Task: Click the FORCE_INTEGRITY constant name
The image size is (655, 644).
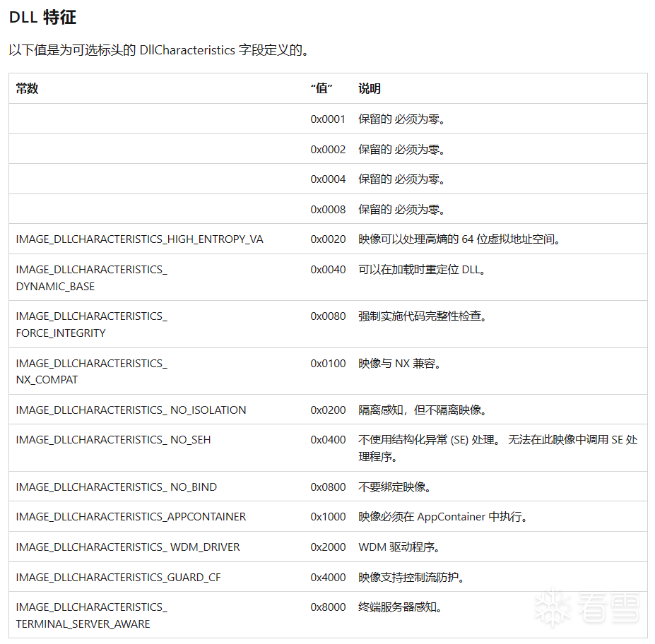Action: point(91,325)
